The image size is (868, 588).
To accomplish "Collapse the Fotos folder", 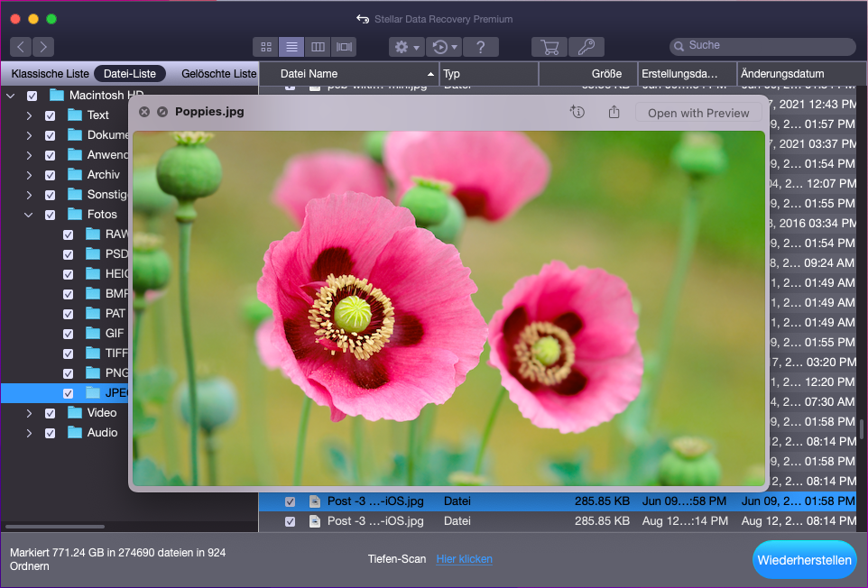I will [29, 215].
